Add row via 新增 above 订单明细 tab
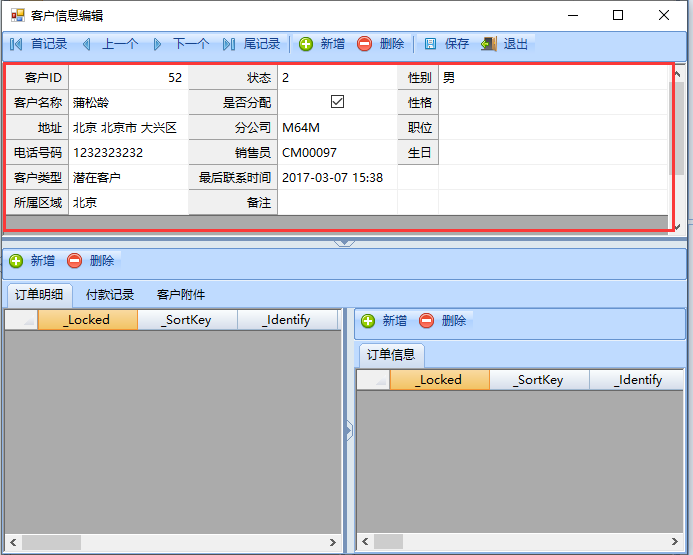Viewport: 693px width, 555px height. coord(33,261)
